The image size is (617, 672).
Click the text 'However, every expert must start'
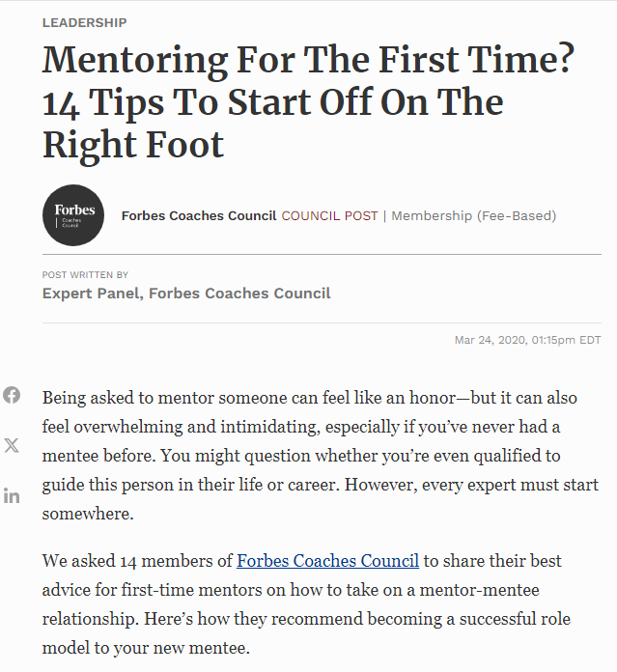[x=471, y=485]
